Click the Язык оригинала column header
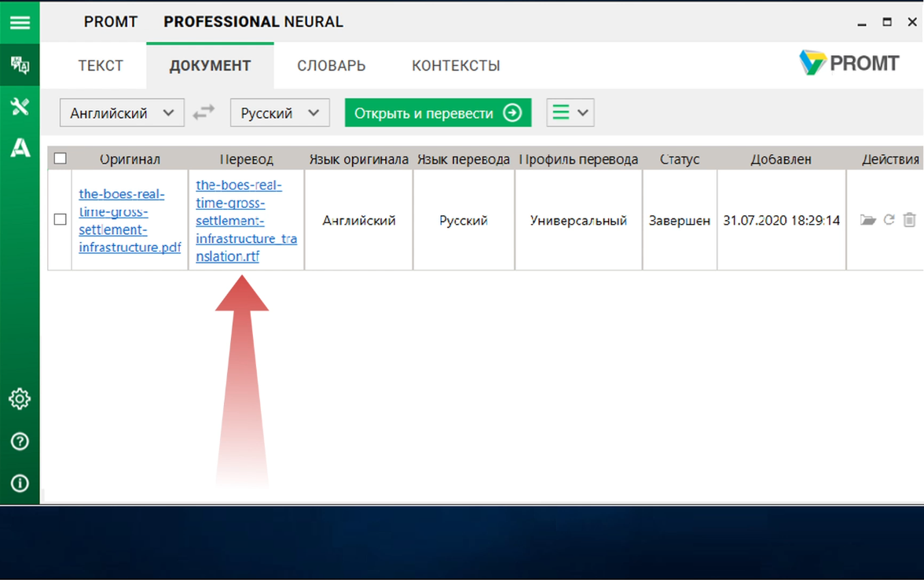 click(358, 159)
